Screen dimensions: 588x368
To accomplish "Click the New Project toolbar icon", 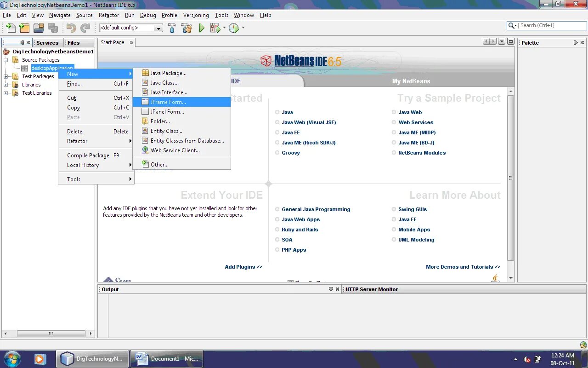I will [x=24, y=28].
